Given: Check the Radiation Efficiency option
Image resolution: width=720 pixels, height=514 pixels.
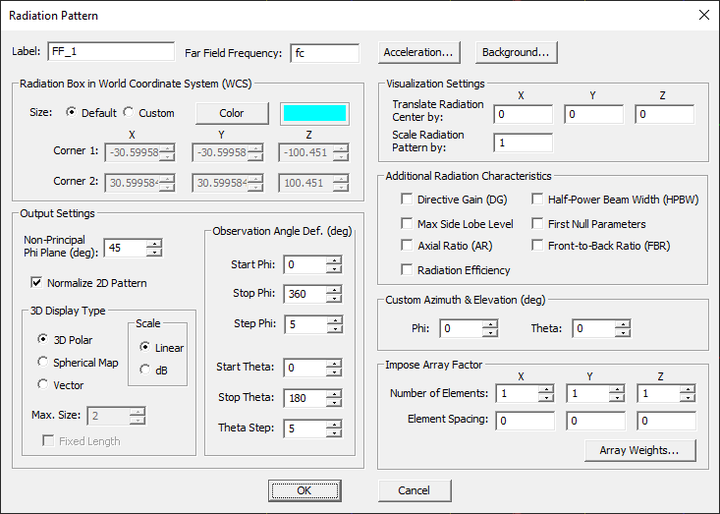Looking at the screenshot, I should pyautogui.click(x=407, y=270).
